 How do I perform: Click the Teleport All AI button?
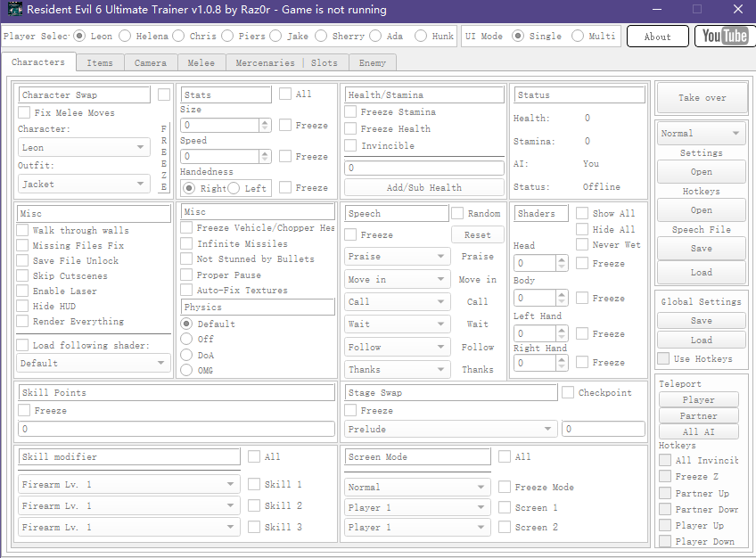pos(699,431)
